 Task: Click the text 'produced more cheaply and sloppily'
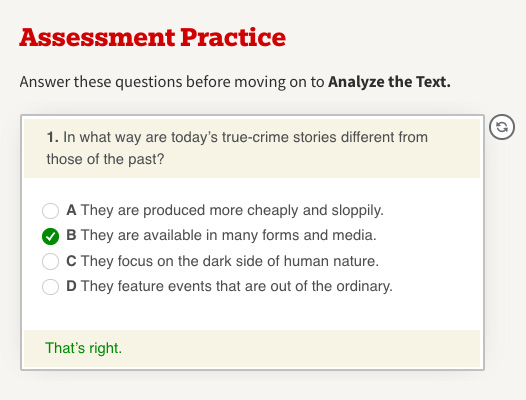coord(263,210)
